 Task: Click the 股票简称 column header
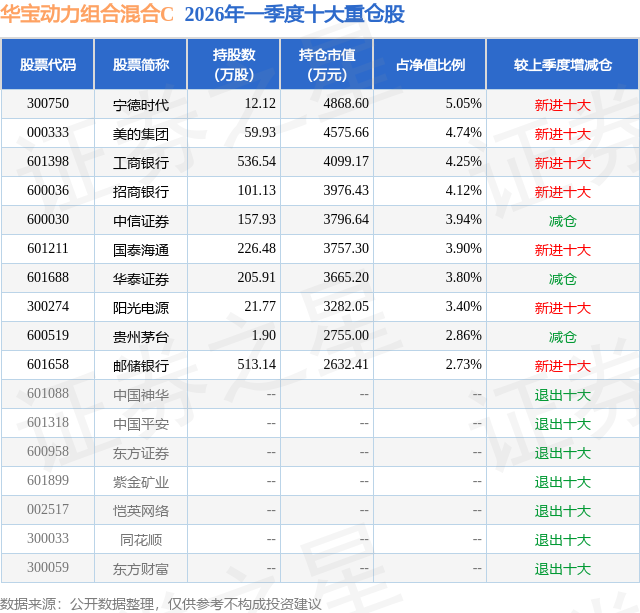(141, 64)
